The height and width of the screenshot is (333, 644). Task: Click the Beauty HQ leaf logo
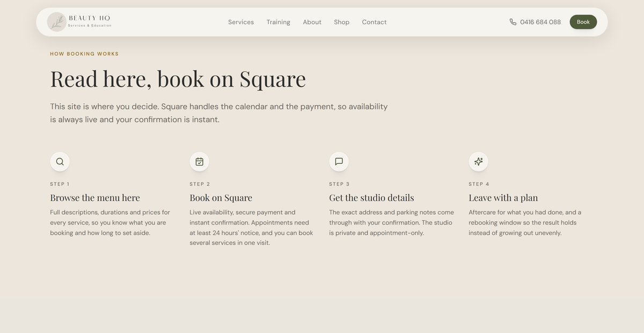57,22
